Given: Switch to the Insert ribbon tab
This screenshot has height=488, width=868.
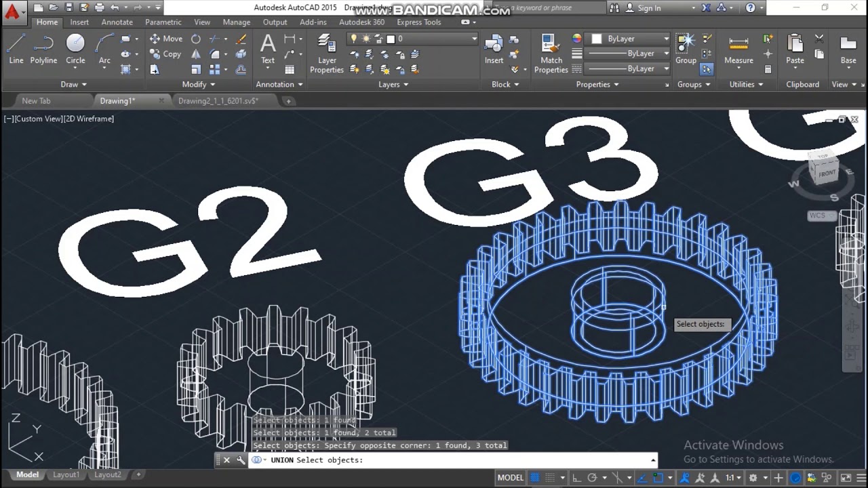Looking at the screenshot, I should 79,22.
